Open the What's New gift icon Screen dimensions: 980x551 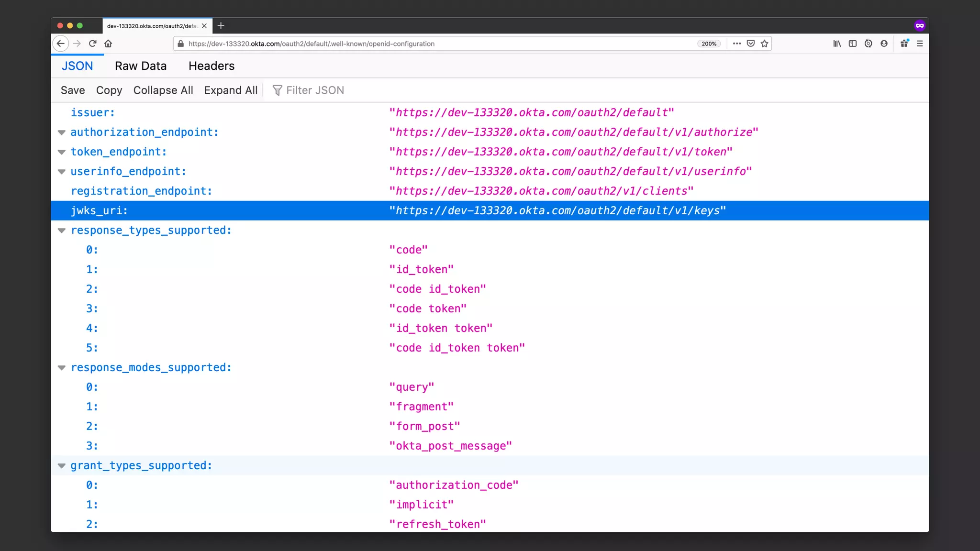(x=904, y=44)
